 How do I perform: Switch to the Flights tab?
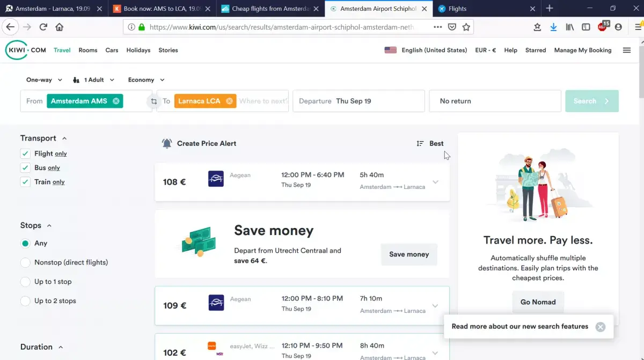486,9
